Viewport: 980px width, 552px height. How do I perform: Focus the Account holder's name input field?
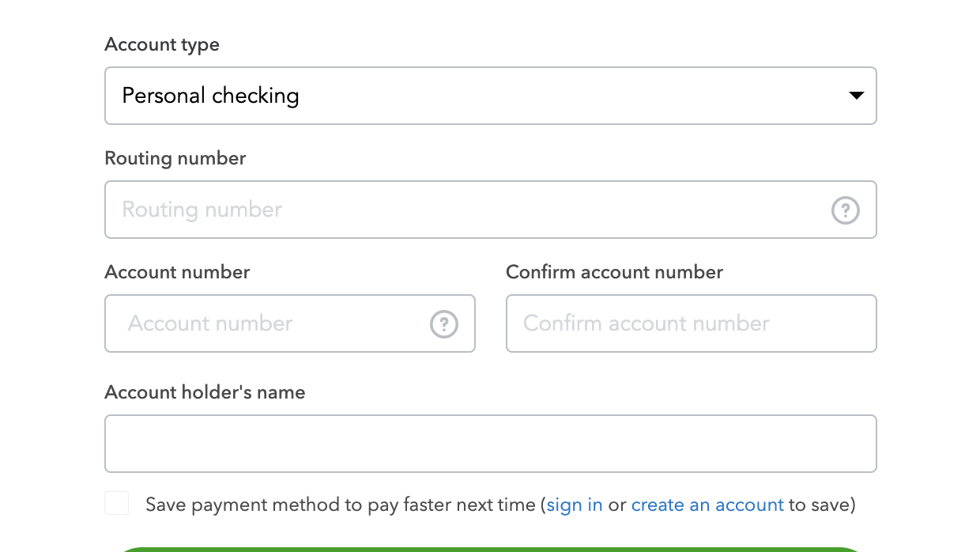(x=490, y=444)
